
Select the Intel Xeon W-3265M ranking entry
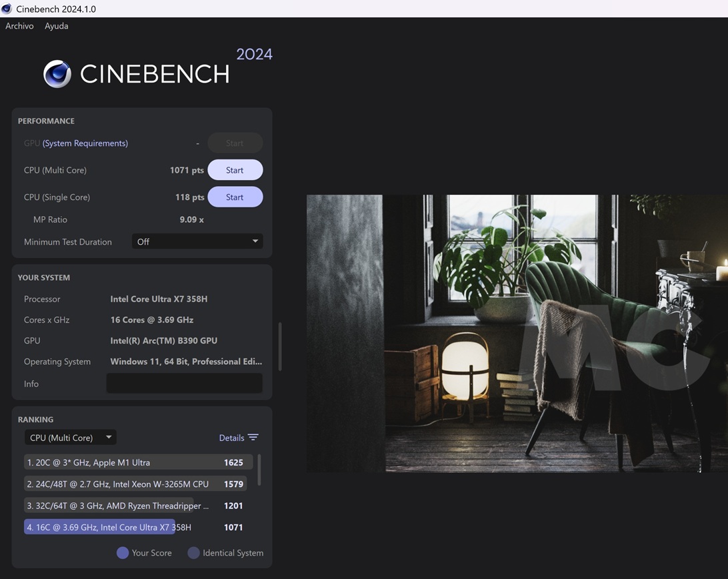(x=133, y=484)
